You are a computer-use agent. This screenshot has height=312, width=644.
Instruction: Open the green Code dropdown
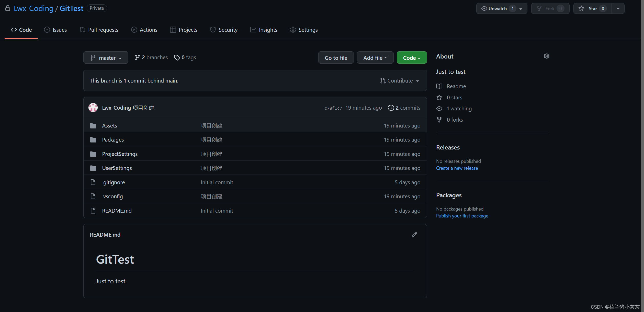412,58
